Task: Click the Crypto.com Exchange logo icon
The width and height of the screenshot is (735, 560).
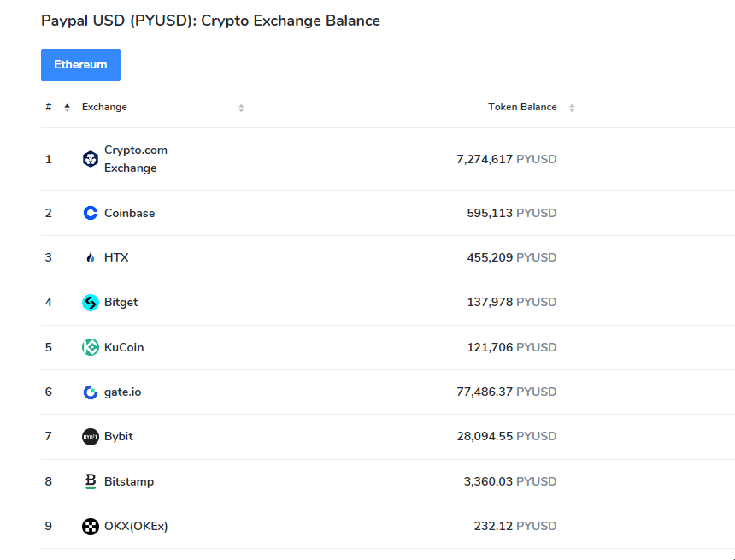Action: [x=91, y=159]
